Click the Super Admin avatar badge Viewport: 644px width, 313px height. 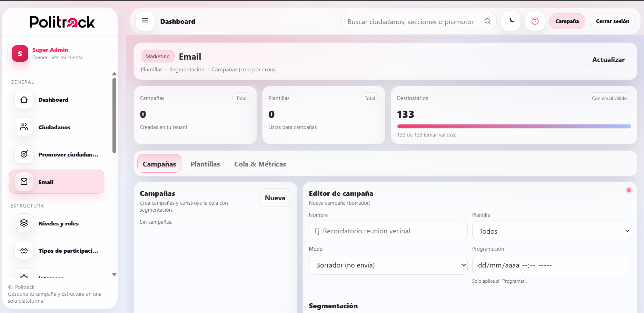coord(20,53)
